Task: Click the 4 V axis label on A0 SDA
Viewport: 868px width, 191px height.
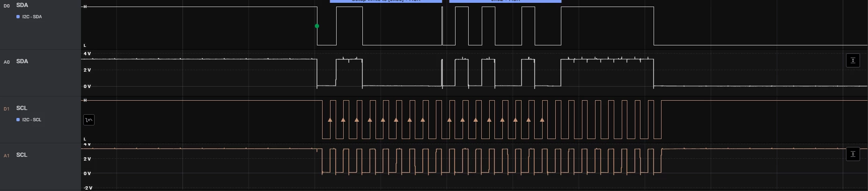Action: click(x=87, y=54)
